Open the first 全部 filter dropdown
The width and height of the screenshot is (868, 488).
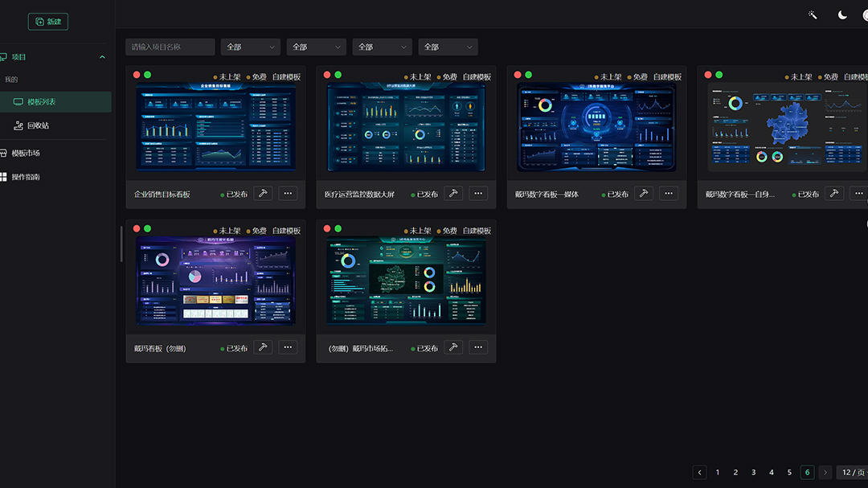tap(250, 47)
